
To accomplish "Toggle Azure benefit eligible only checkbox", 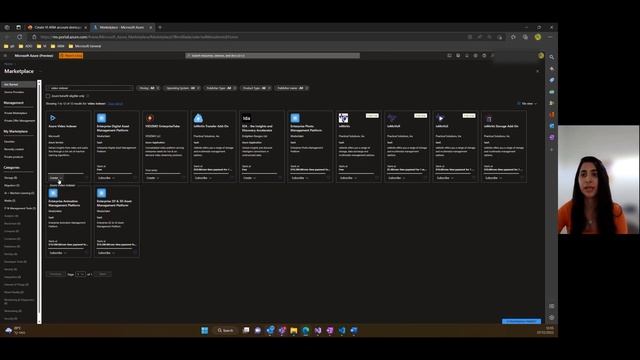I will (x=48, y=96).
